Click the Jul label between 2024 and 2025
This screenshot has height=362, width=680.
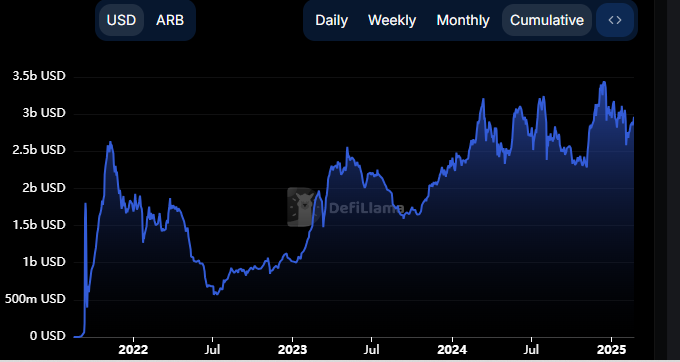pos(531,350)
